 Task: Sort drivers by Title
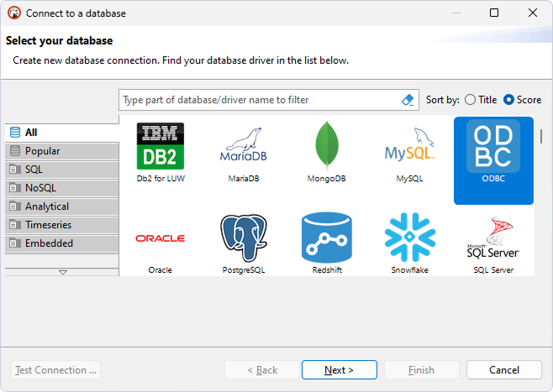tap(470, 100)
